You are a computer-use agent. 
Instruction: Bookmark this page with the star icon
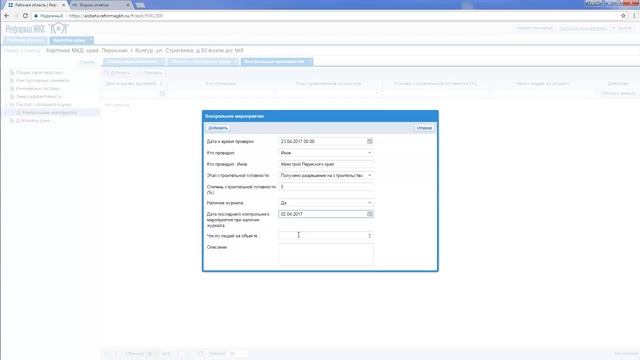pyautogui.click(x=623, y=16)
